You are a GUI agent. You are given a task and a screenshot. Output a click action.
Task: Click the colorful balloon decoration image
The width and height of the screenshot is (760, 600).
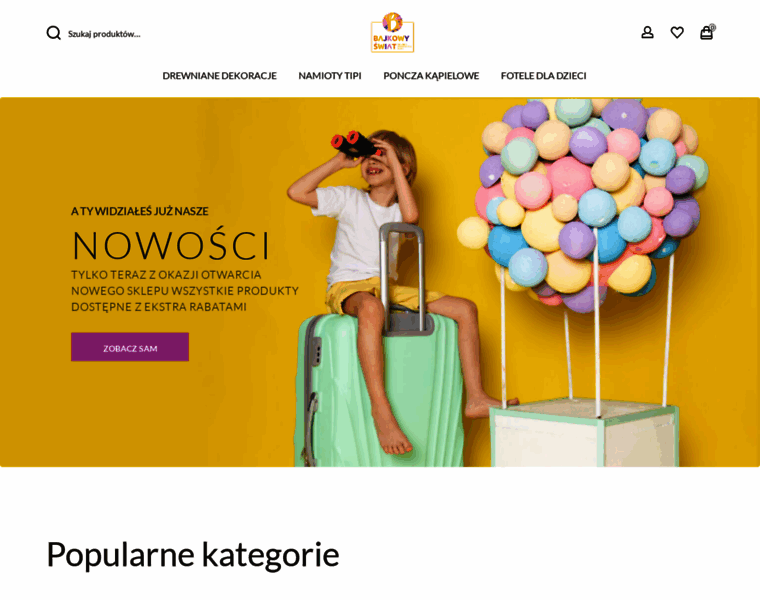coord(584,204)
